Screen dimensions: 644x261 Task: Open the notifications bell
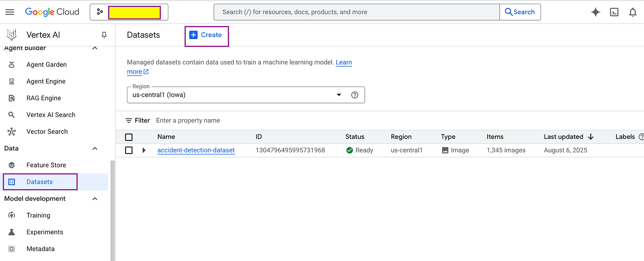[633, 12]
